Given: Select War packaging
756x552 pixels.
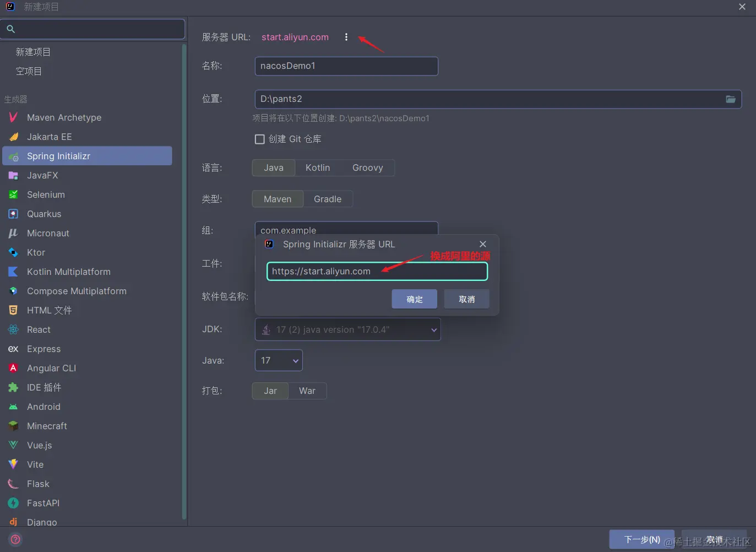Looking at the screenshot, I should tap(307, 391).
